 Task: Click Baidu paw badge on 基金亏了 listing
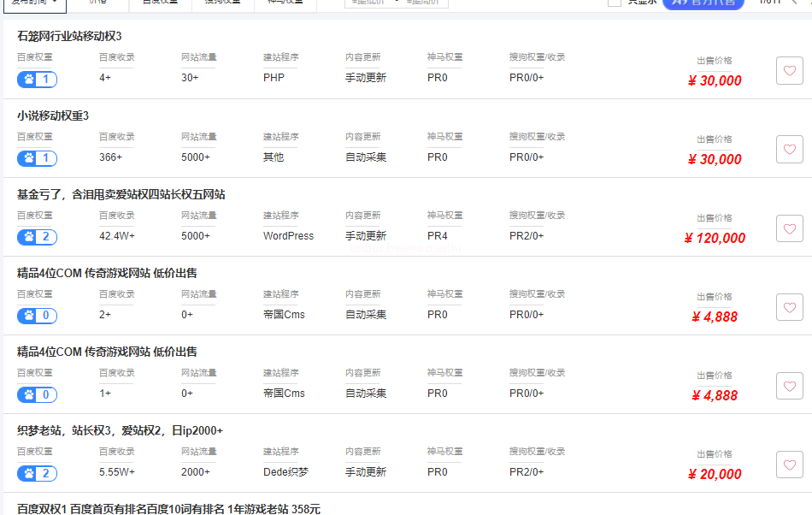tap(38, 237)
